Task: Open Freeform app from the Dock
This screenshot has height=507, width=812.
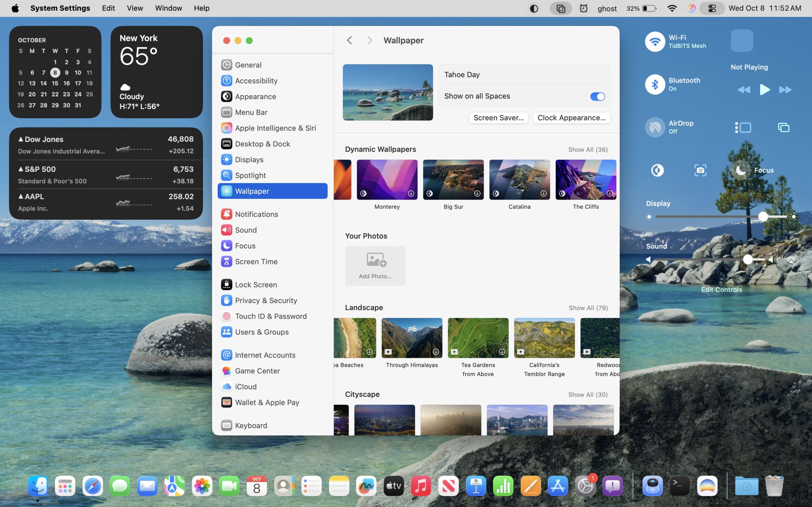Action: 366,486
